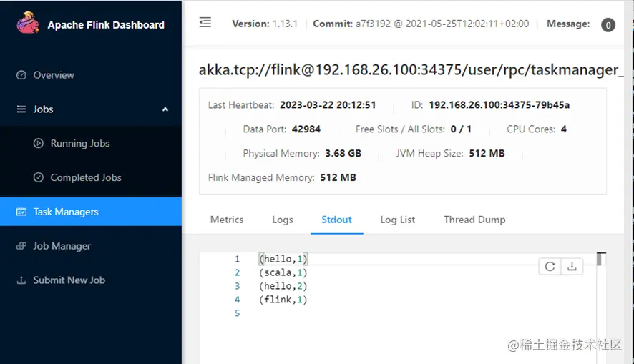The image size is (634, 364).
Task: Reload the stdout log with refresh icon
Action: click(x=550, y=267)
